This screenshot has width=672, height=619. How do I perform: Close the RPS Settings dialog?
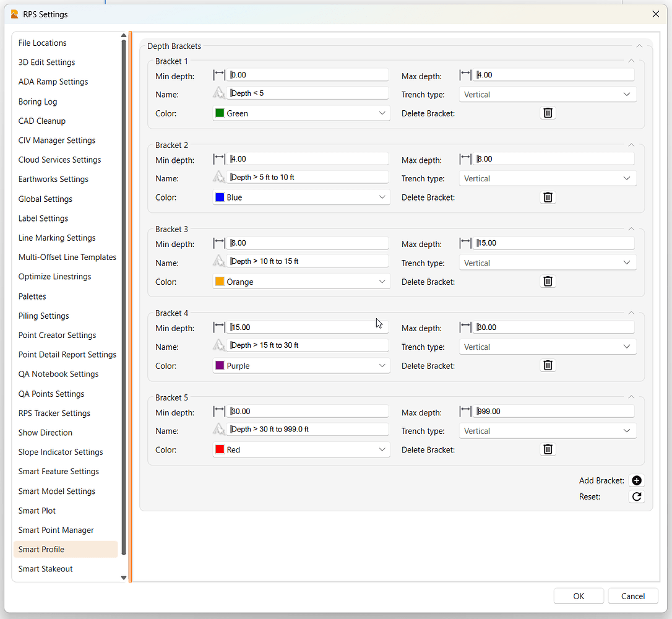pos(656,14)
